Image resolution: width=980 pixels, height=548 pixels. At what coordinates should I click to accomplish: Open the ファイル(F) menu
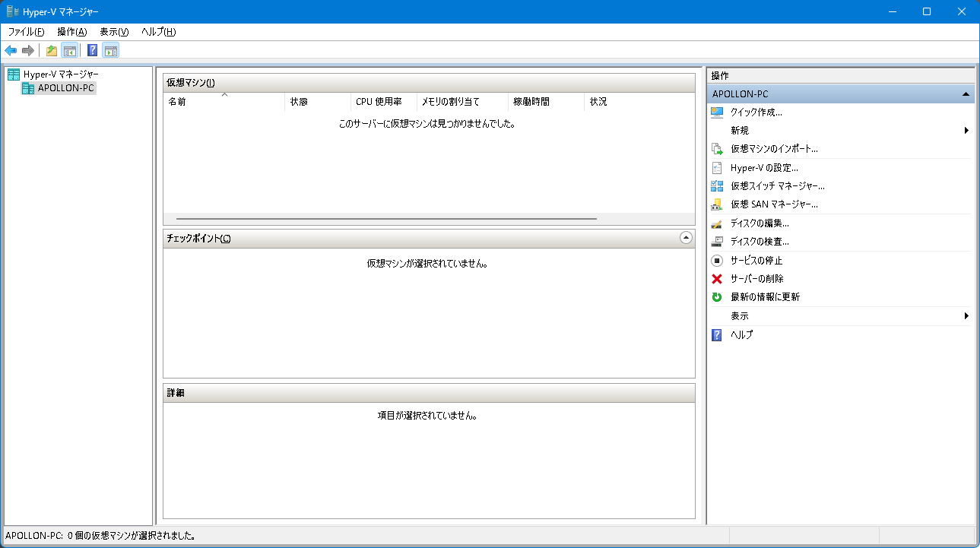(26, 32)
